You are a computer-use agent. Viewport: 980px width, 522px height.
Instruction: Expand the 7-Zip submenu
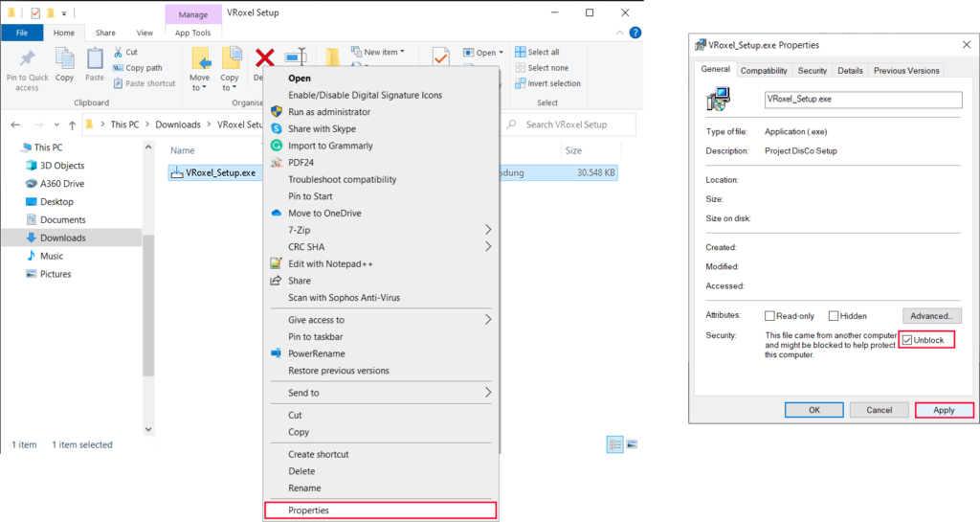coord(381,230)
